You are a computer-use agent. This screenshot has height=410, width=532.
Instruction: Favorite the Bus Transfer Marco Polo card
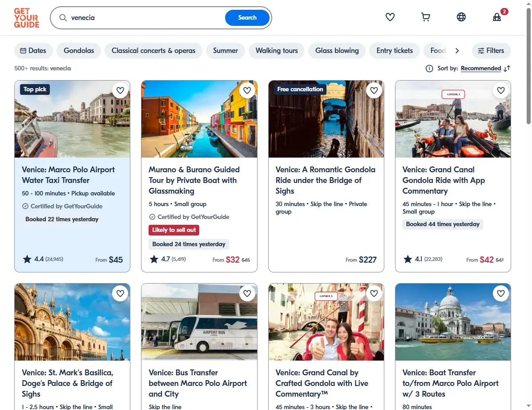point(247,293)
